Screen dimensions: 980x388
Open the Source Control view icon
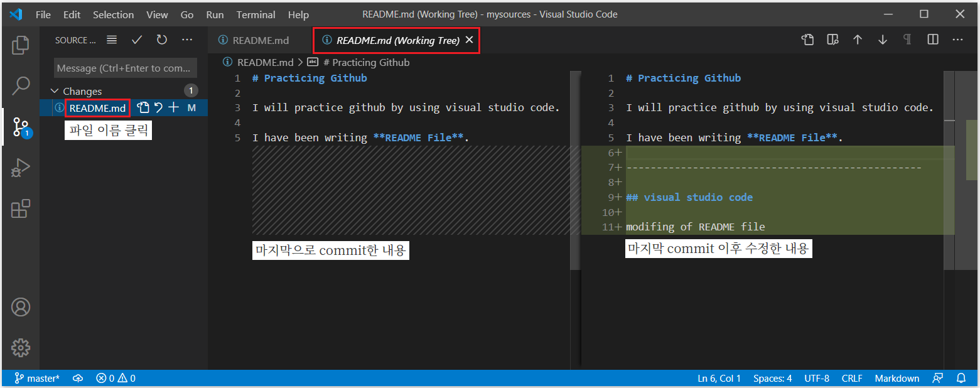tap(21, 126)
